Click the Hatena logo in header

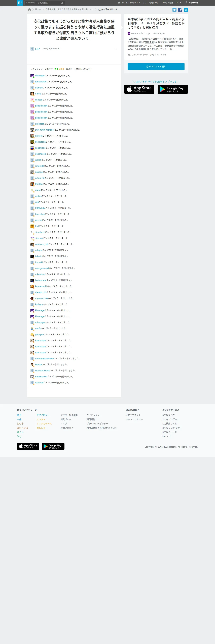(192, 3)
